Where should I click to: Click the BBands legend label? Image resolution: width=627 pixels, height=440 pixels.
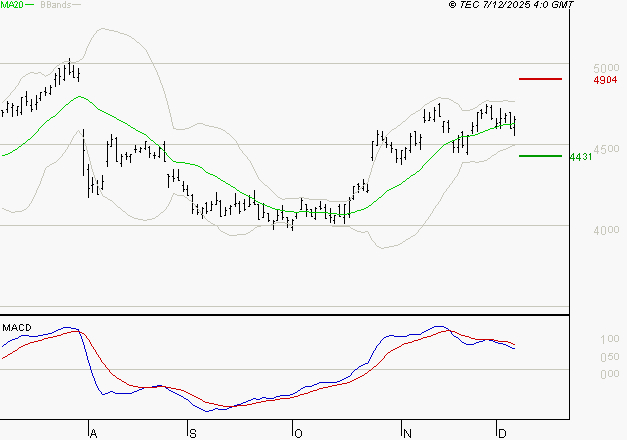53,5
